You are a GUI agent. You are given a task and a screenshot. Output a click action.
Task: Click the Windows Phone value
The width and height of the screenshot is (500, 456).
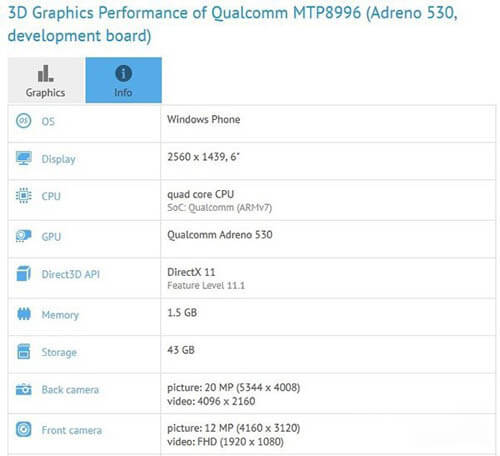204,119
